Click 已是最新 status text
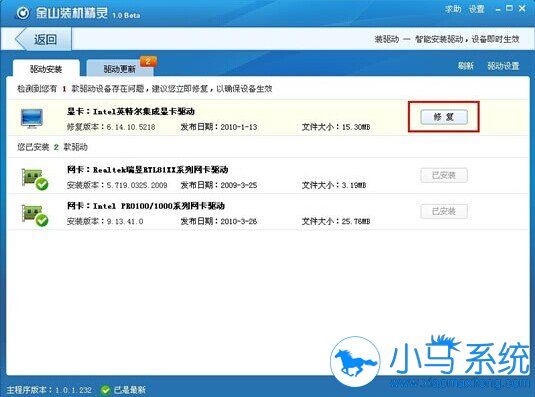The image size is (535, 397). [130, 390]
